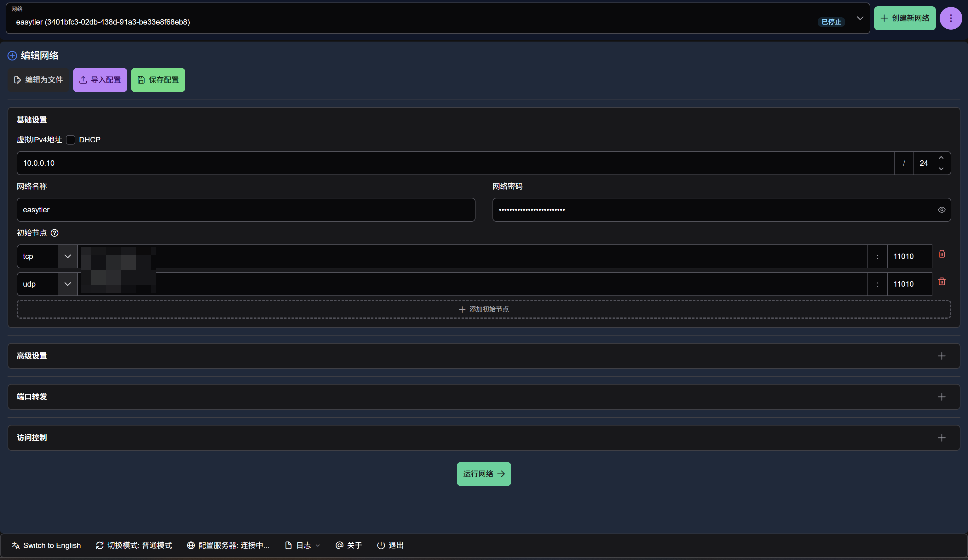Increase the subnet prefix length with up arrow
968x560 pixels.
[941, 158]
